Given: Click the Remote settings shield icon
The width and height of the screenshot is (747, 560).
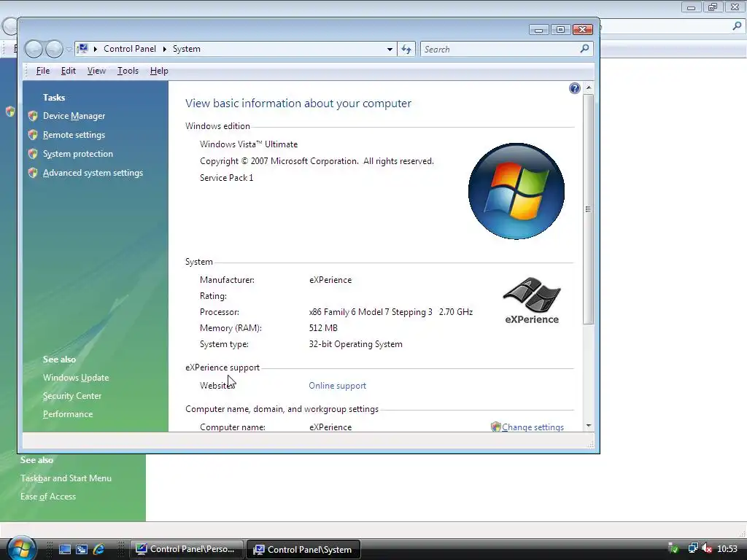Looking at the screenshot, I should point(33,135).
